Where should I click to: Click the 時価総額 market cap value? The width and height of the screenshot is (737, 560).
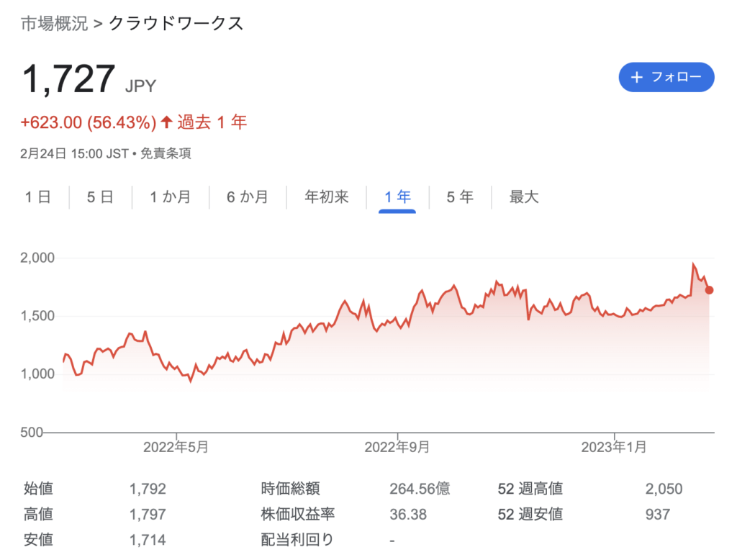(420, 489)
